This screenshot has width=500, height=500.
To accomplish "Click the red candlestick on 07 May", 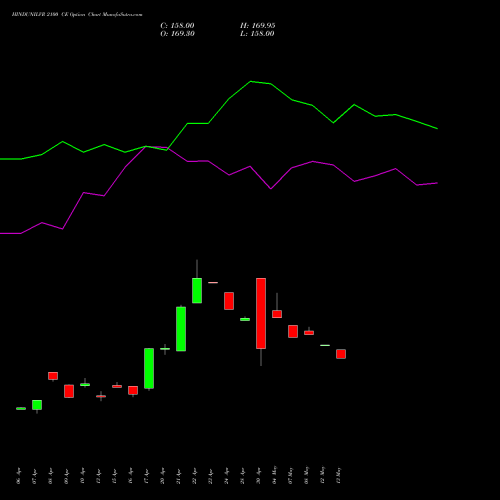I will 293,331.
